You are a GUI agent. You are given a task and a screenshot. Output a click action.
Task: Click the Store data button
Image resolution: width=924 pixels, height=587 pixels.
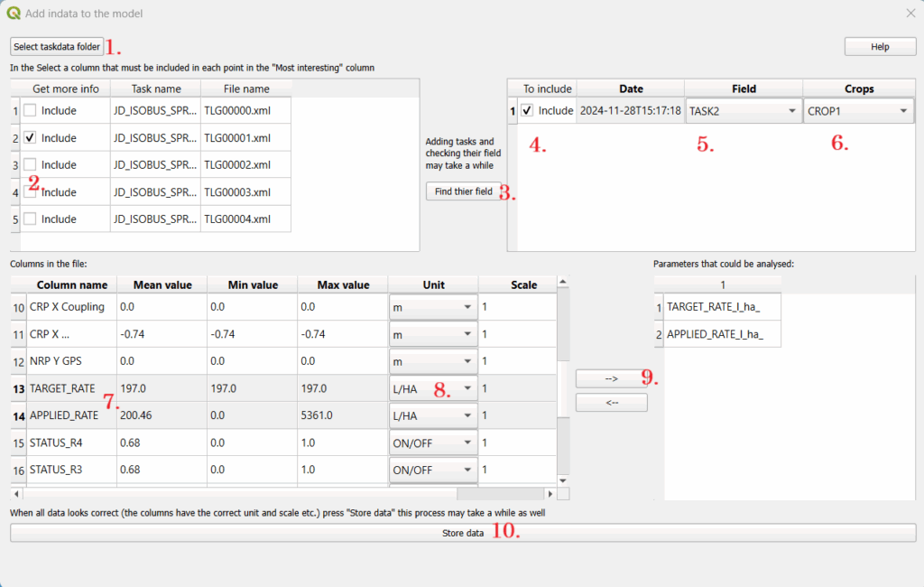click(x=462, y=533)
